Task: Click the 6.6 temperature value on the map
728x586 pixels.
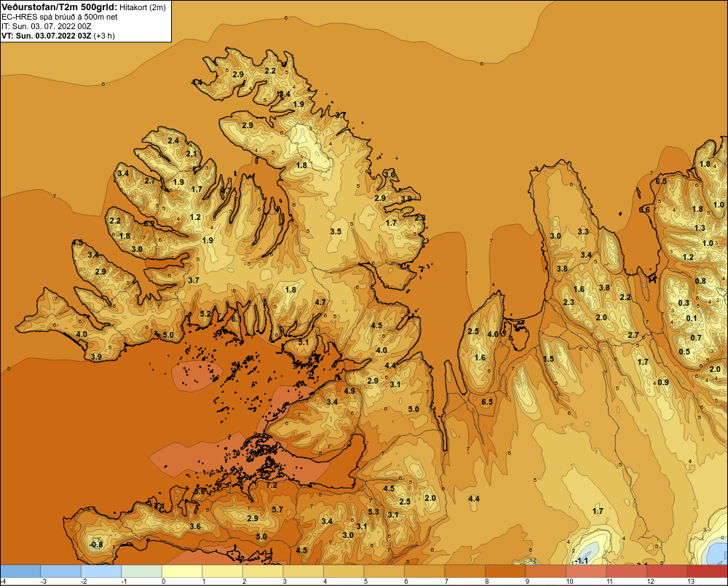Action: [644, 210]
